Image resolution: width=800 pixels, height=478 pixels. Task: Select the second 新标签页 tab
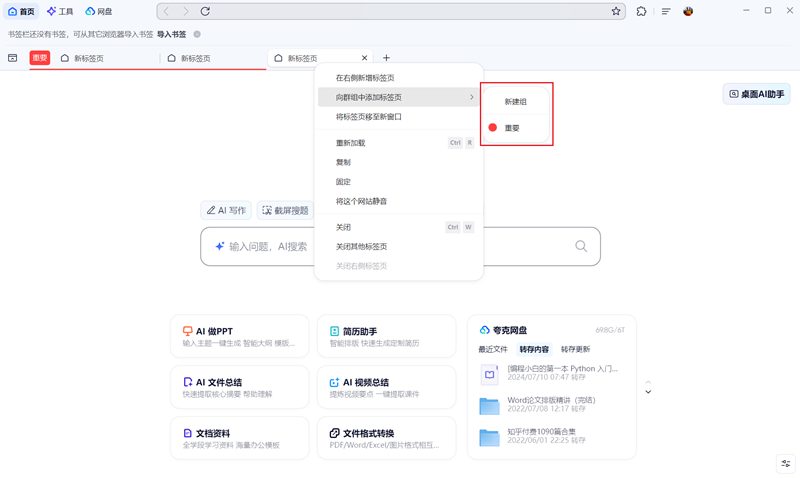(x=213, y=58)
